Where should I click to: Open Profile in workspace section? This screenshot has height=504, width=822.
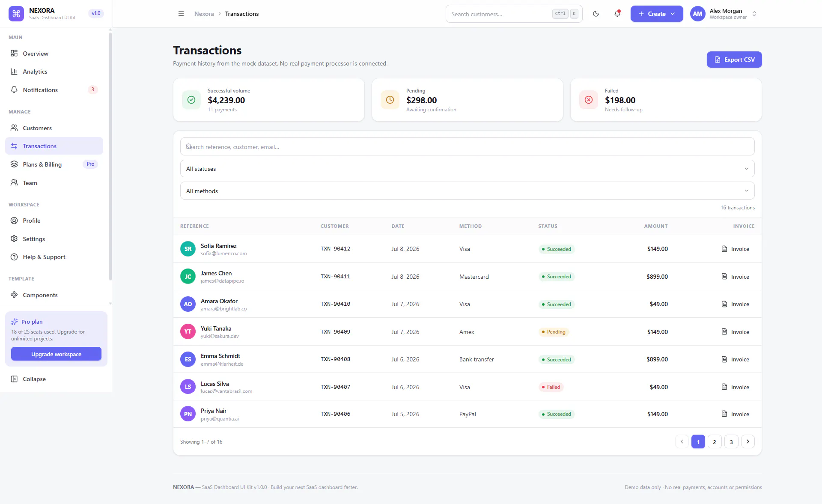(54, 221)
